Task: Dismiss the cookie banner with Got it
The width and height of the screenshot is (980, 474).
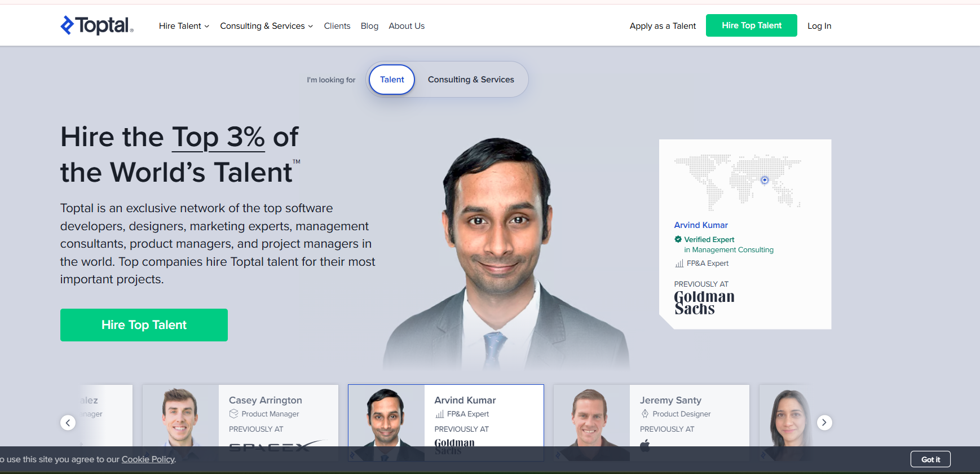Action: 930,459
